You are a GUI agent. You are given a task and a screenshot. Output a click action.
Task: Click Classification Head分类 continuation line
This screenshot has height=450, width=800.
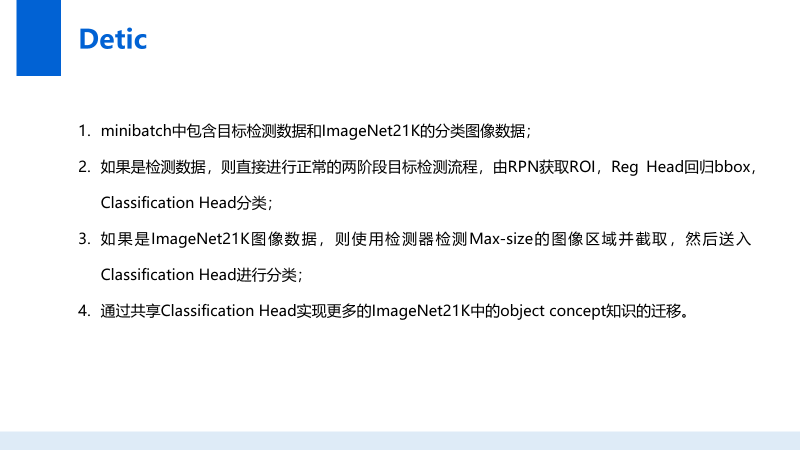point(184,203)
